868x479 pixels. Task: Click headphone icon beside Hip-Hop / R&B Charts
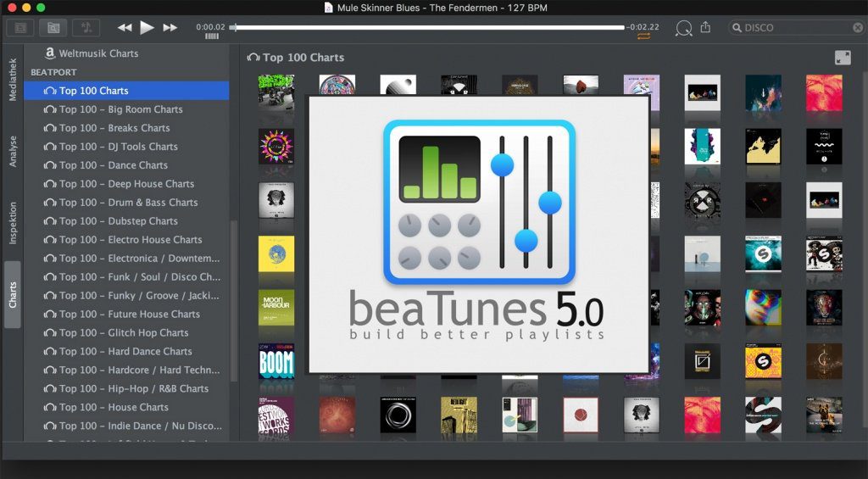tap(50, 389)
